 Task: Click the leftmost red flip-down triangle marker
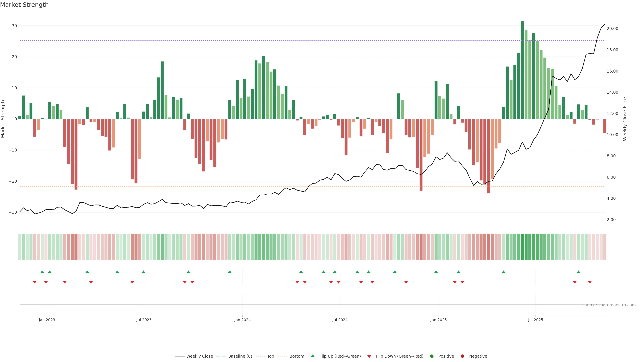click(35, 282)
